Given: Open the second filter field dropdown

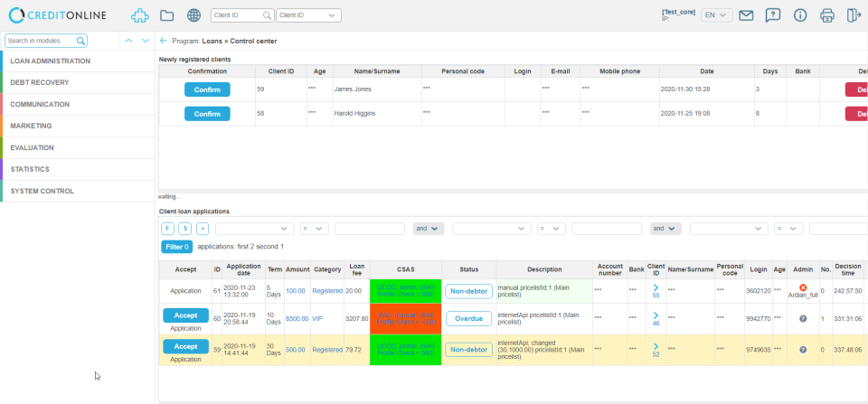Looking at the screenshot, I should pos(492,229).
